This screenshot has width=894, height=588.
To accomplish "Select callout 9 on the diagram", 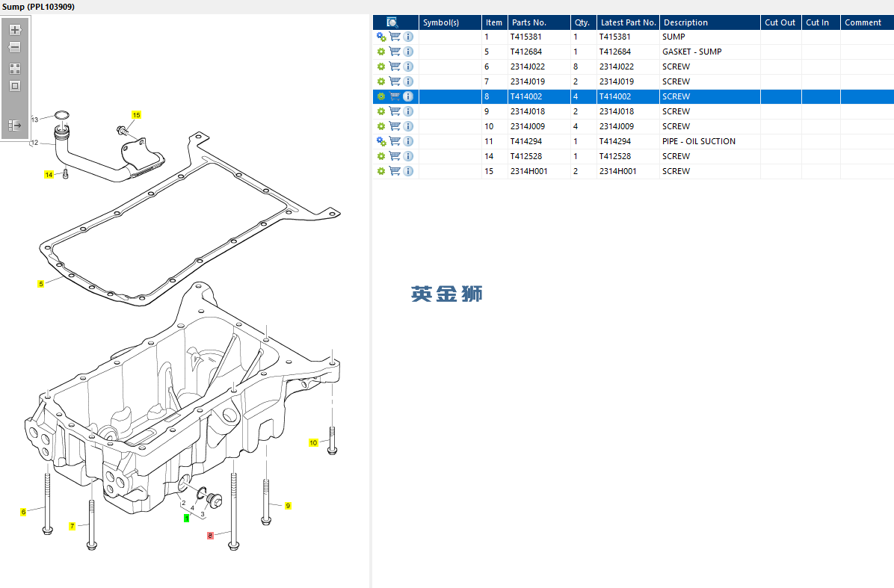I will pyautogui.click(x=288, y=506).
